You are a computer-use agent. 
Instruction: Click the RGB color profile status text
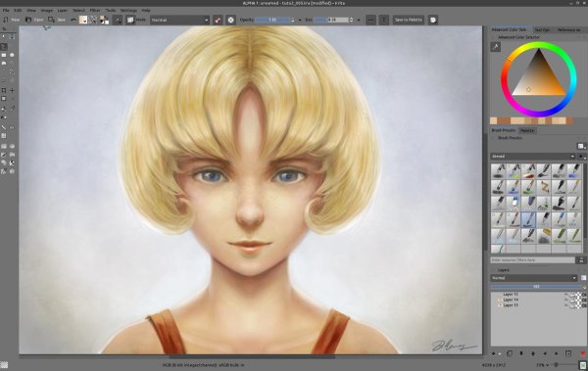(203, 364)
